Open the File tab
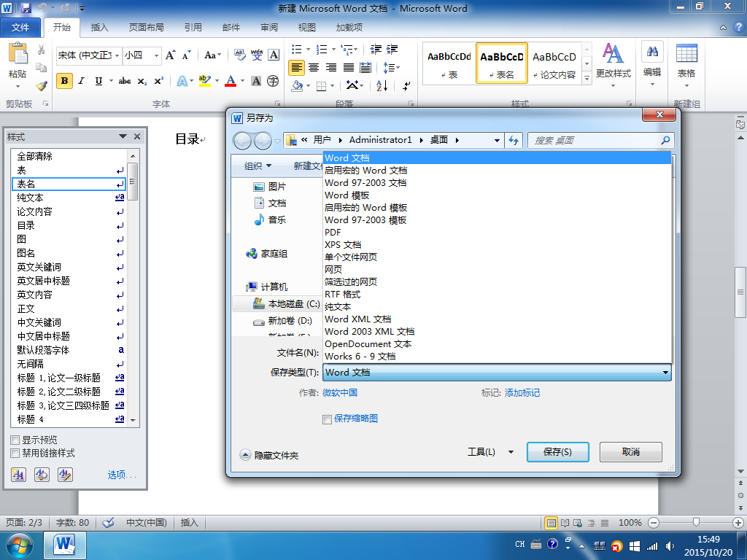The width and height of the screenshot is (747, 560). pos(20,27)
